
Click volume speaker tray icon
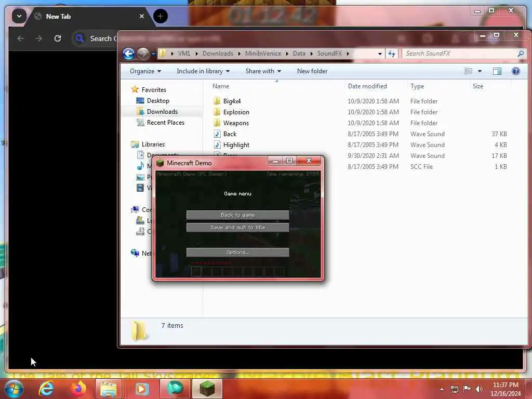[x=478, y=389]
